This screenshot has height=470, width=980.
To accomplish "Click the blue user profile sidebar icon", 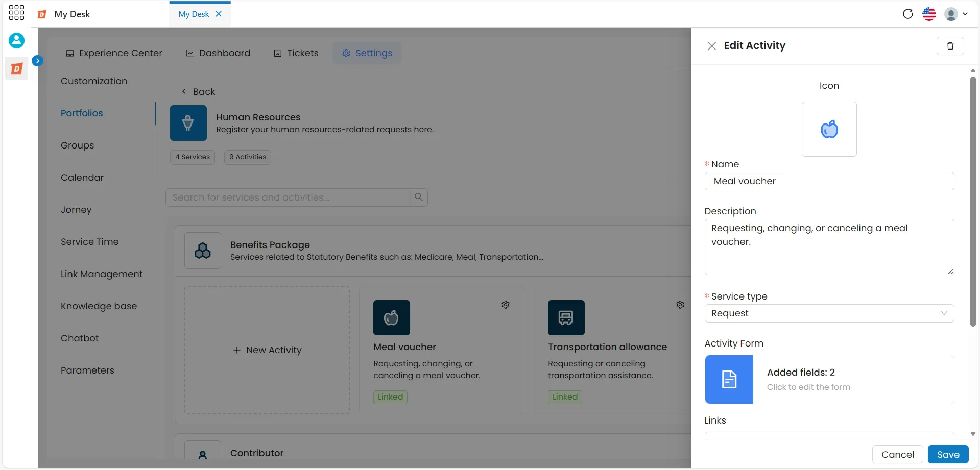I will (16, 40).
